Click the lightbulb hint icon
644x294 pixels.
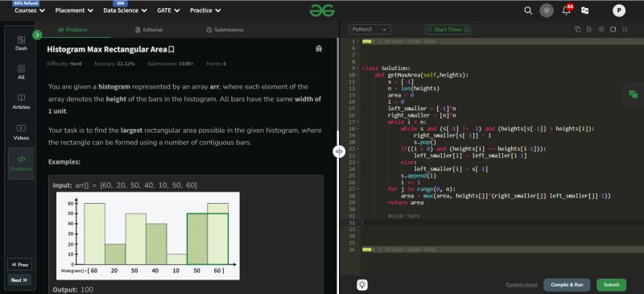point(362,284)
